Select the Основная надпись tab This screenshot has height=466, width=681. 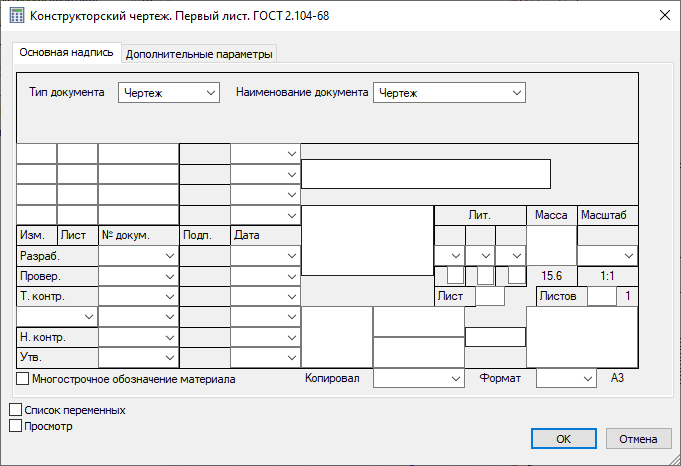point(67,53)
